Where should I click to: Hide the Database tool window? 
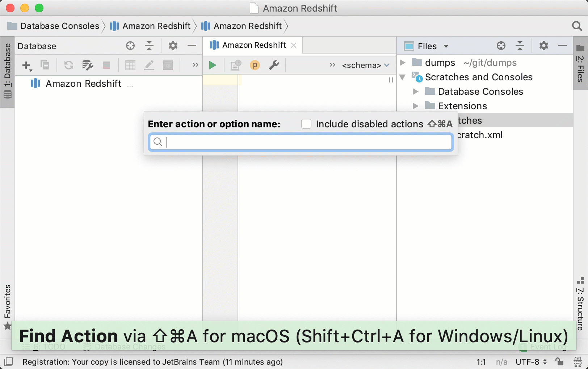click(x=192, y=46)
